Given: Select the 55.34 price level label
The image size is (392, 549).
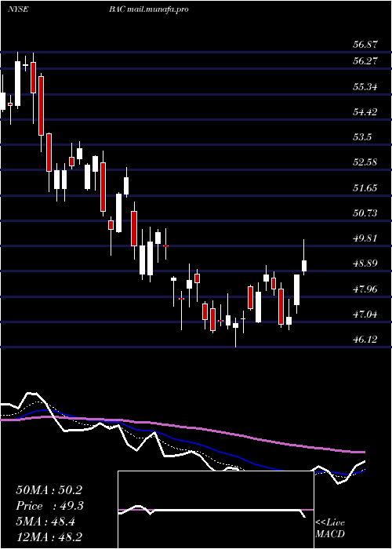Looking at the screenshot, I should 365,86.
